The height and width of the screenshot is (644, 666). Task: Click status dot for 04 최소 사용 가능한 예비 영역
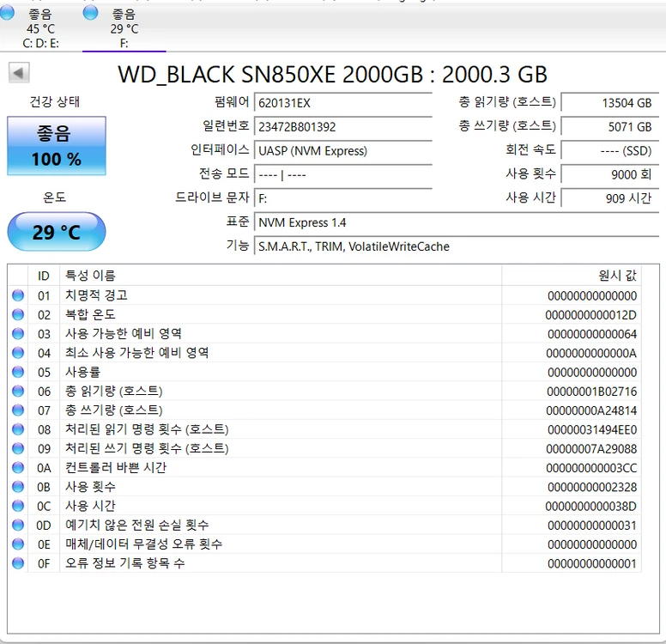[18, 353]
